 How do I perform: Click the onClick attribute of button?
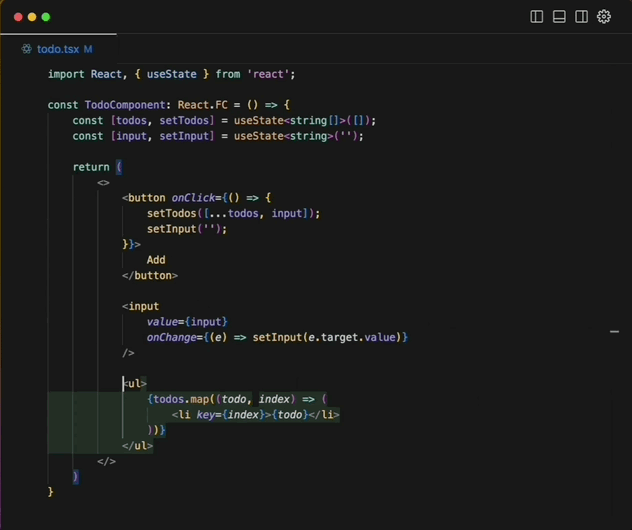[195, 198]
